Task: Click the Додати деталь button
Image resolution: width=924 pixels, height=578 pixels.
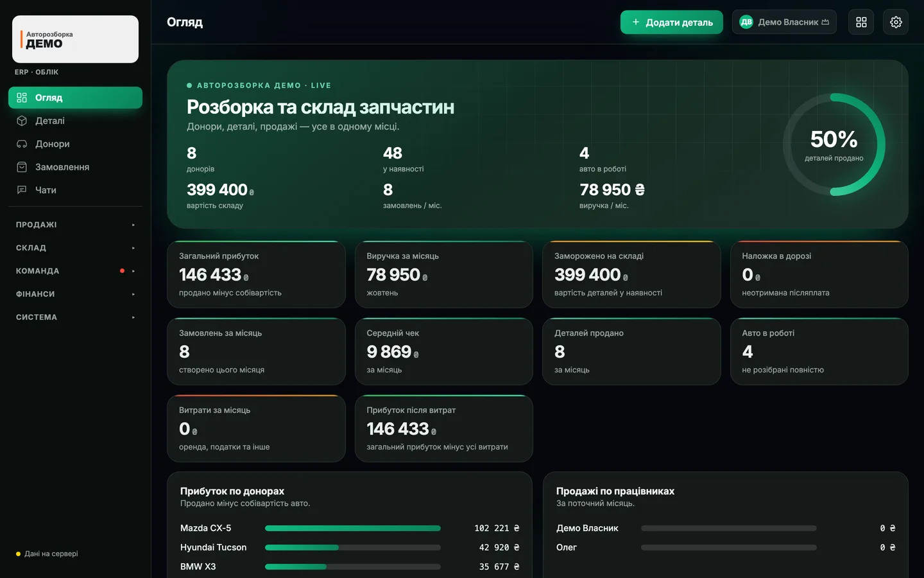Action: pos(671,22)
